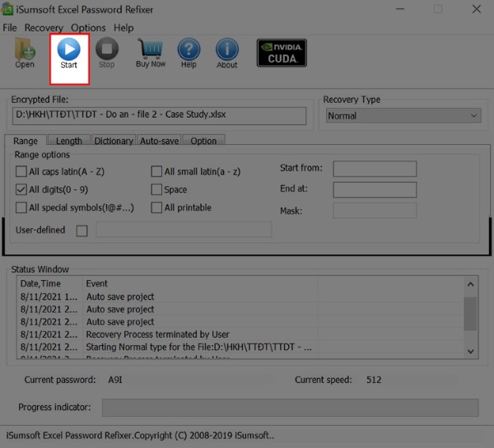Switch to the Dictionary tab
494x448 pixels.
pos(114,141)
